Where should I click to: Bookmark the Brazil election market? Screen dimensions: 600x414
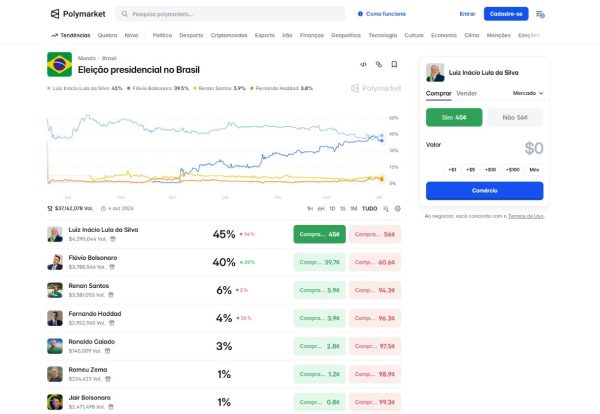[395, 64]
